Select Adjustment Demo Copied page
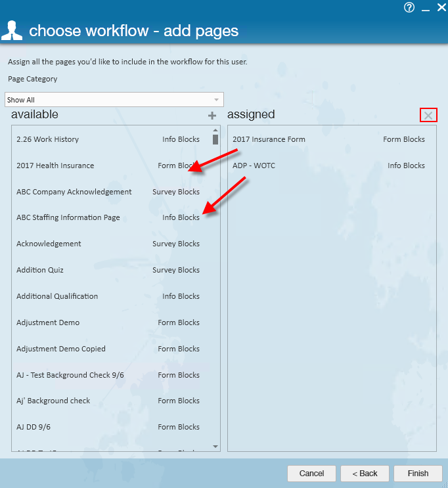Screen dimensions: 448x488 pos(108,349)
